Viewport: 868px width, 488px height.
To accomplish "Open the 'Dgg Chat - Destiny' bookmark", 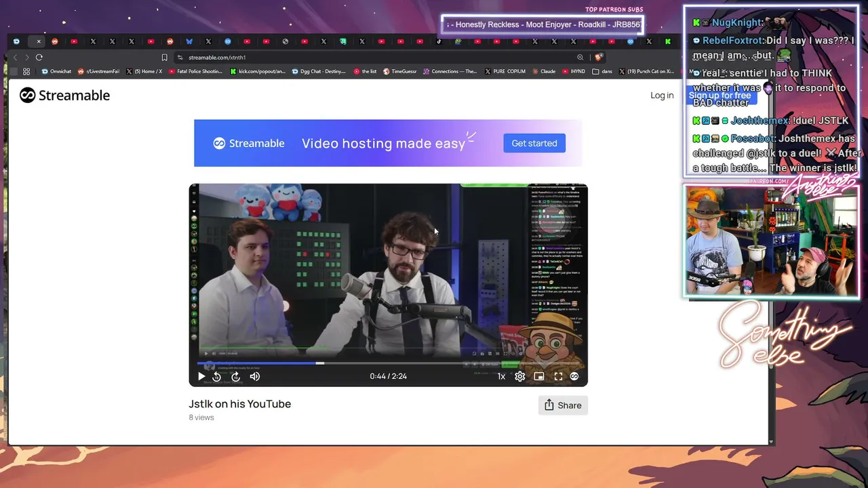I will coord(319,71).
